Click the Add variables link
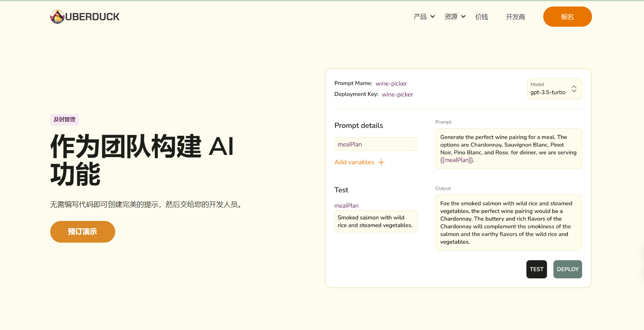Image resolution: width=644 pixels, height=330 pixels. click(354, 162)
